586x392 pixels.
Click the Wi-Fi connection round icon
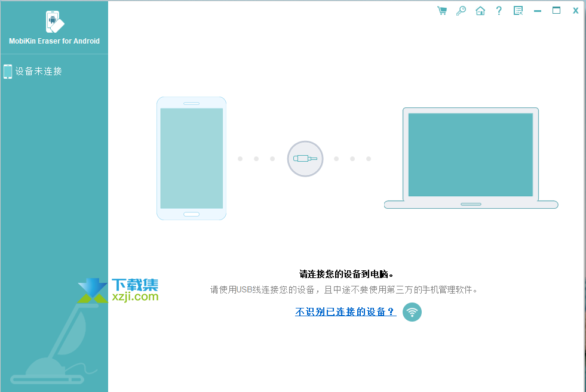[x=412, y=312]
